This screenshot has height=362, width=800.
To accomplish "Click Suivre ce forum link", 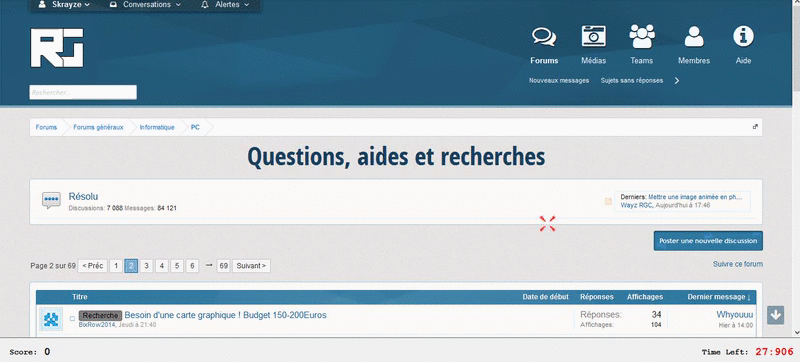I will [x=738, y=264].
